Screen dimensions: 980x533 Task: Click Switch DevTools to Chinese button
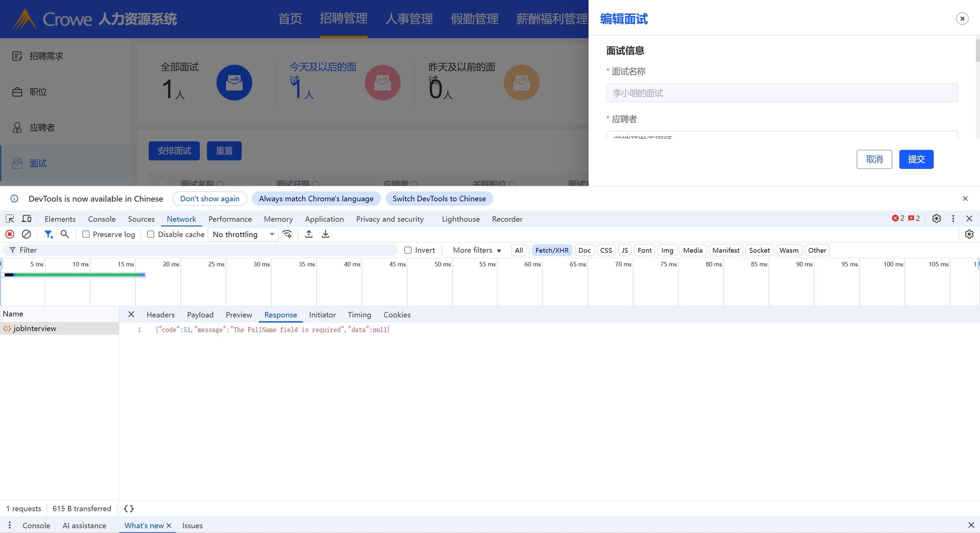[x=439, y=199]
